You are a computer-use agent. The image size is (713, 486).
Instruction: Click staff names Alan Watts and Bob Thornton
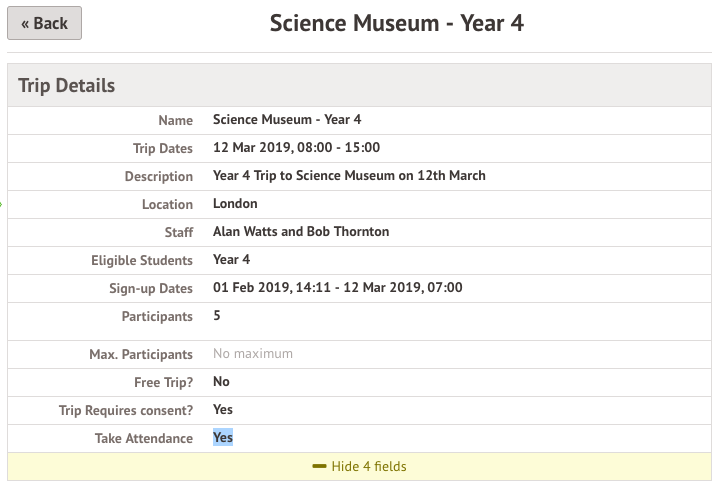(x=301, y=232)
